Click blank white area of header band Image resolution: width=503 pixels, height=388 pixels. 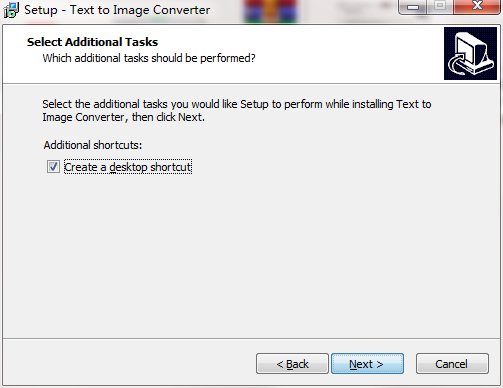[347, 53]
